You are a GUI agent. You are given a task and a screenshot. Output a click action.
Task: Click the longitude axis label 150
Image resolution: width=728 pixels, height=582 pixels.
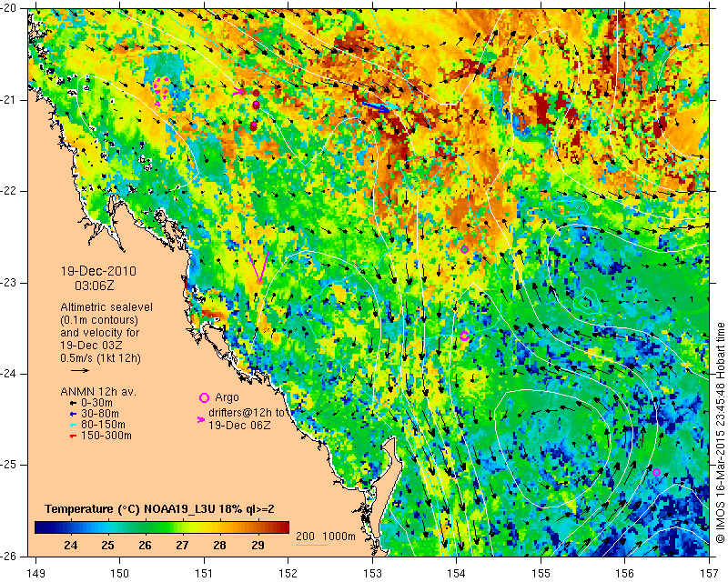[x=120, y=573]
